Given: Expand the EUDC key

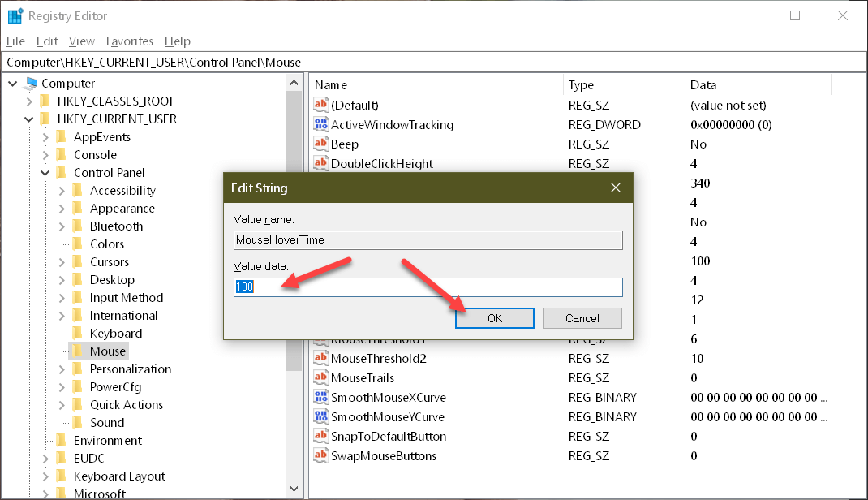Looking at the screenshot, I should (x=45, y=459).
